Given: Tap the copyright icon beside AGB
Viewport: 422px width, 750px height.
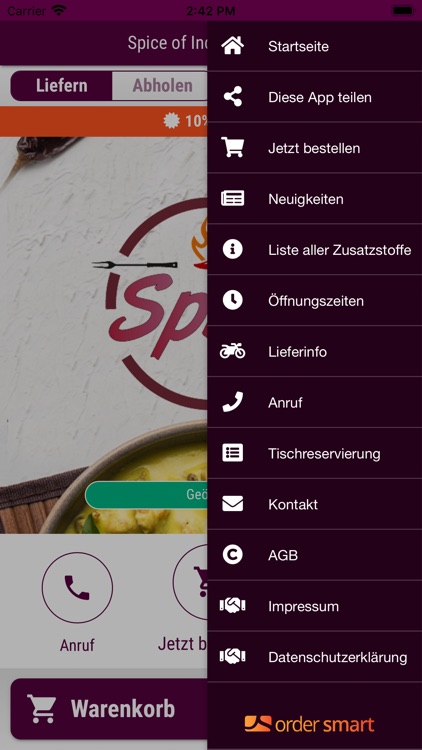Looking at the screenshot, I should coord(233,555).
